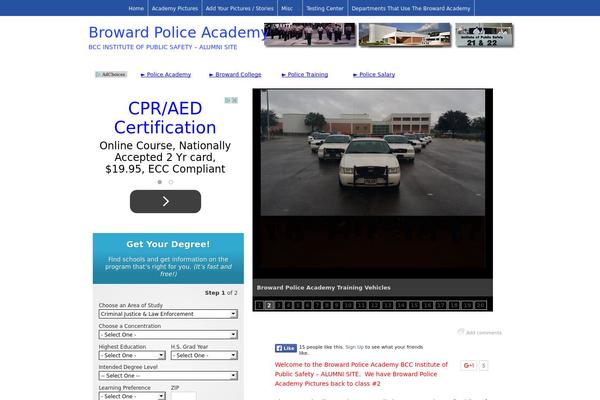Follow the Police Academy ad link

click(x=166, y=75)
